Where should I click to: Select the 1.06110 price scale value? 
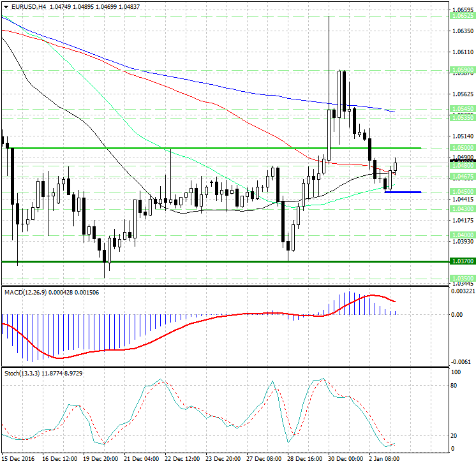[463, 52]
